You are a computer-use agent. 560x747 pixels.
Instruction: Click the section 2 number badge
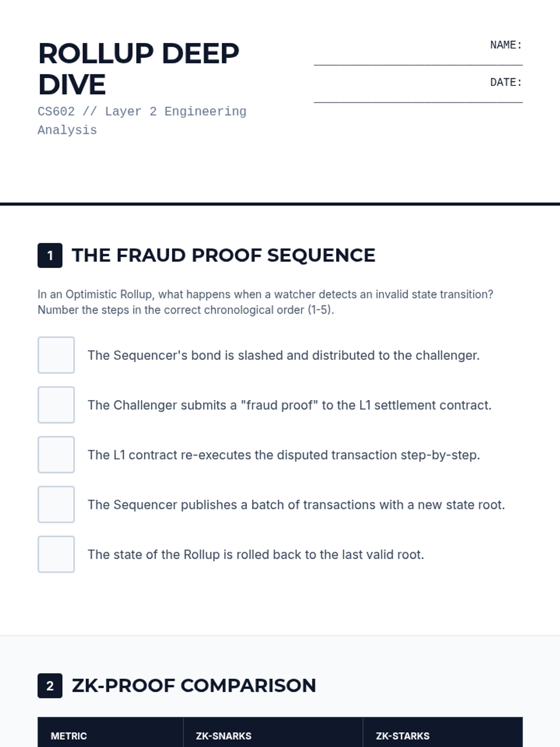click(50, 686)
